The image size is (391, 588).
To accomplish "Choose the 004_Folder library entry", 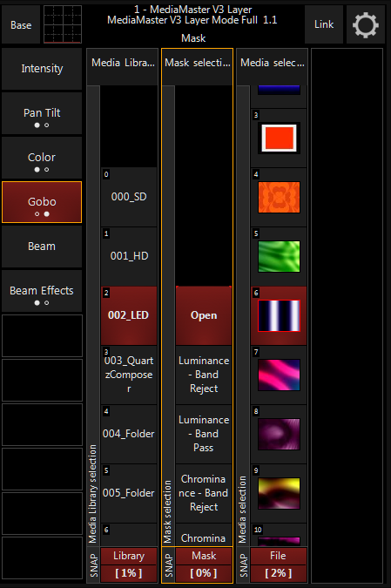I will click(x=129, y=434).
